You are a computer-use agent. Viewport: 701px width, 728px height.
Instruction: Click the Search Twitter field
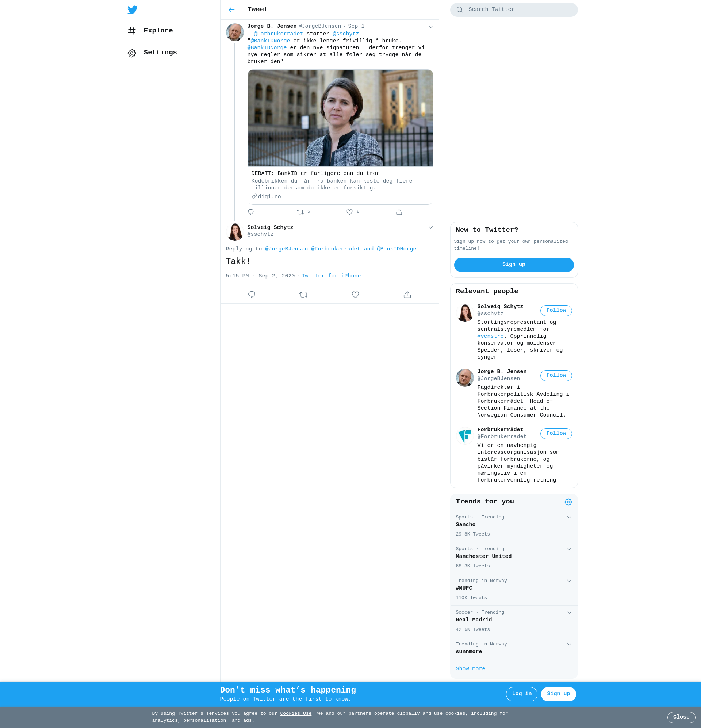pos(514,9)
